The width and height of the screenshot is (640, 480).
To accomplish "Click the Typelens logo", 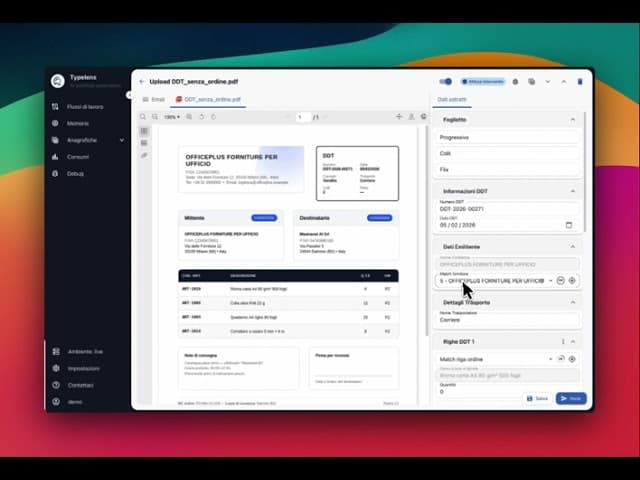I will point(58,81).
